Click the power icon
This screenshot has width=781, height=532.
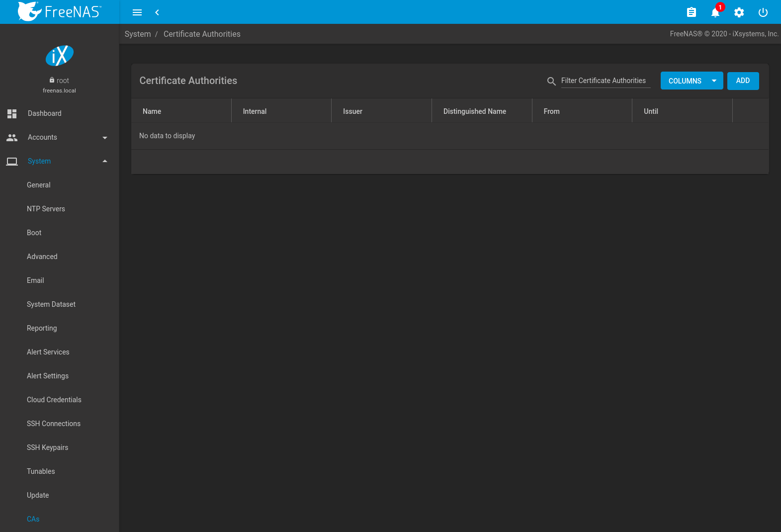pyautogui.click(x=763, y=12)
